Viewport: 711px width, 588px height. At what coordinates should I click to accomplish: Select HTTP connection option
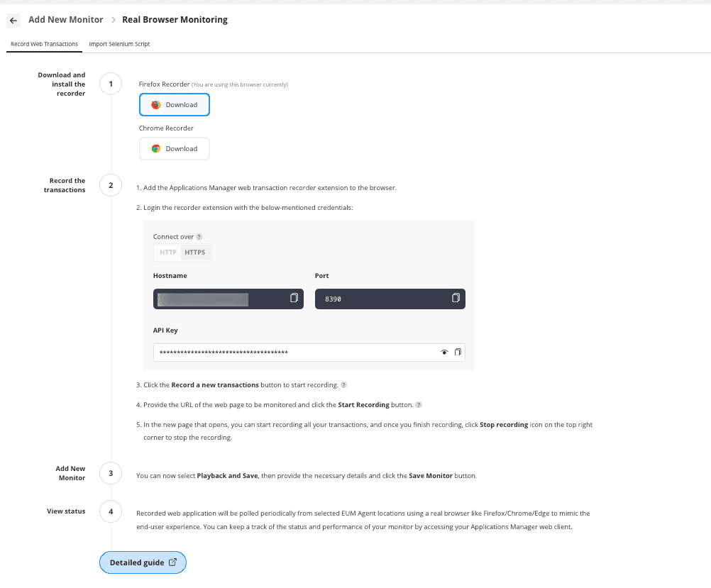pyautogui.click(x=168, y=253)
